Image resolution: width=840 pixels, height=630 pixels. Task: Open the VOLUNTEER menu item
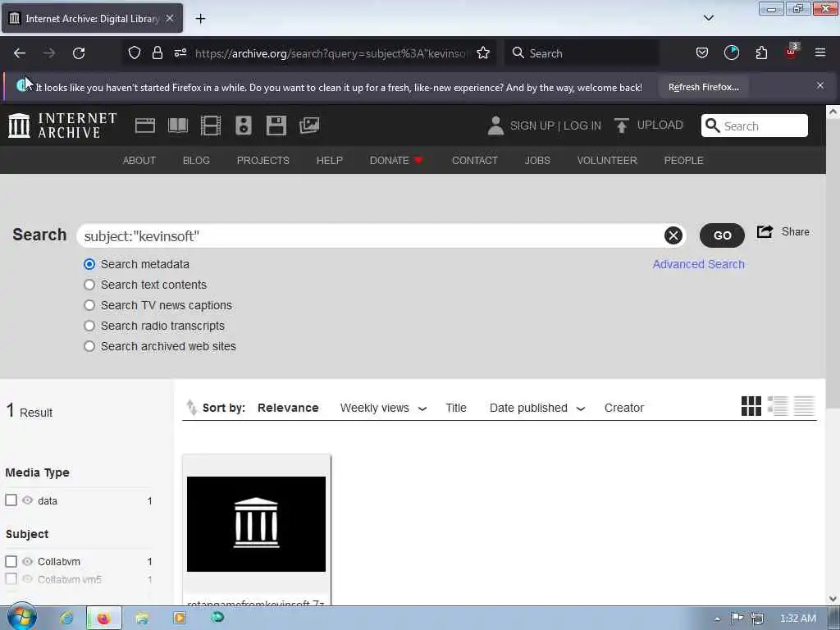607,160
